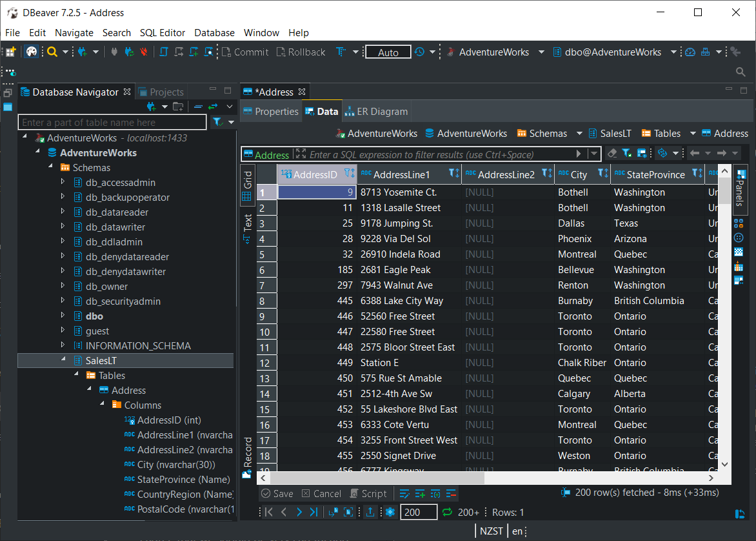Click the export data upload icon
This screenshot has width=756, height=541.
click(x=370, y=512)
